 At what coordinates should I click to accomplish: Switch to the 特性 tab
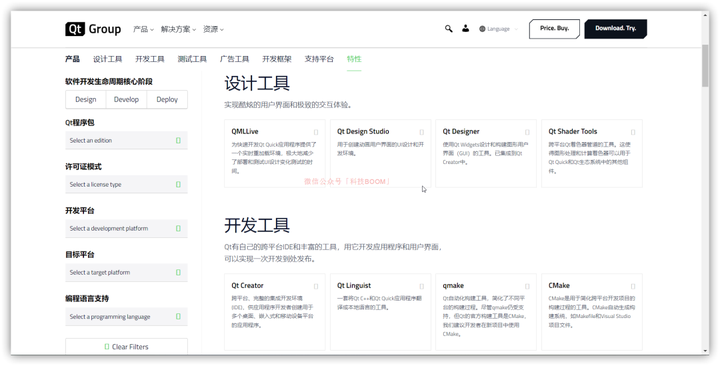tap(354, 59)
